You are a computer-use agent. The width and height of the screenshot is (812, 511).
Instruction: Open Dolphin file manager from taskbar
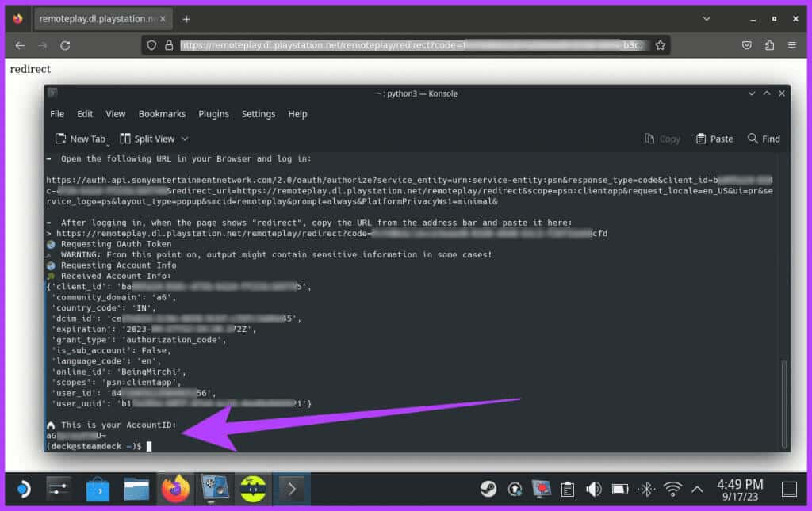(x=136, y=490)
